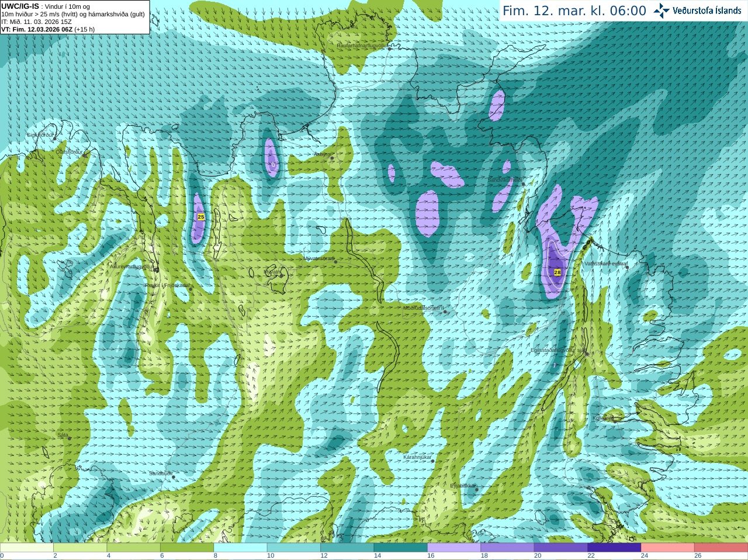
Task: Click the UWC/IG-IS model title text
Action: pyautogui.click(x=20, y=6)
